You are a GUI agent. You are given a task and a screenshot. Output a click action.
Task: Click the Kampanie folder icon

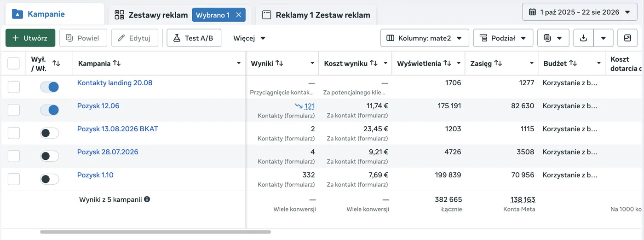pos(17,14)
